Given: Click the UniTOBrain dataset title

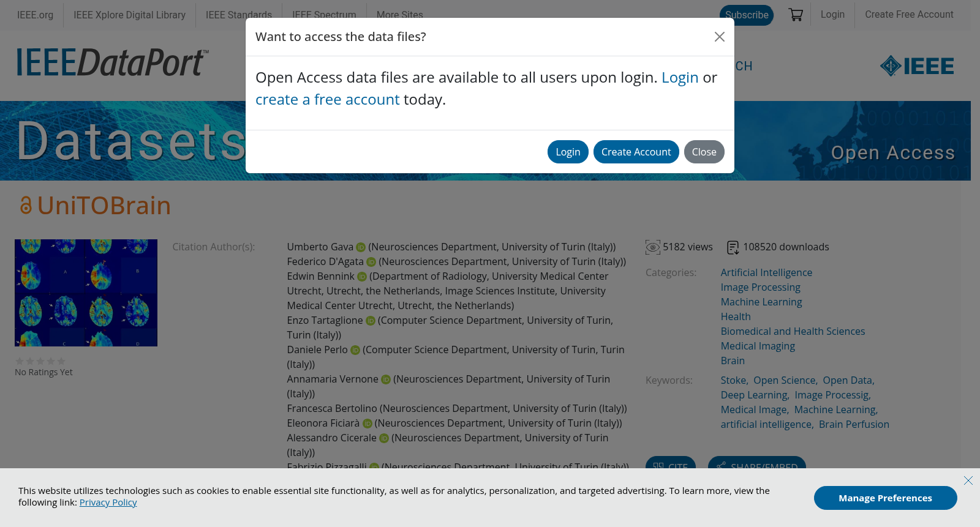Looking at the screenshot, I should click(104, 206).
